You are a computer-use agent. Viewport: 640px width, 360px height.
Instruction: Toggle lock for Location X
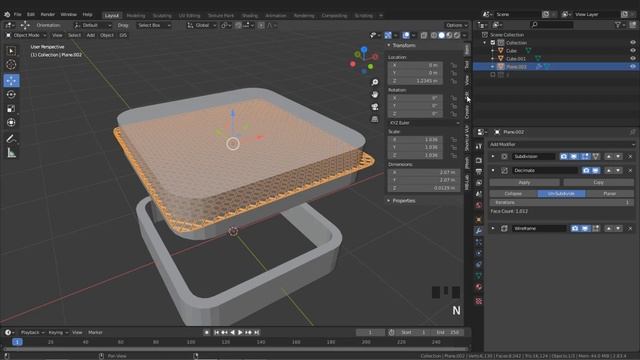pos(453,65)
